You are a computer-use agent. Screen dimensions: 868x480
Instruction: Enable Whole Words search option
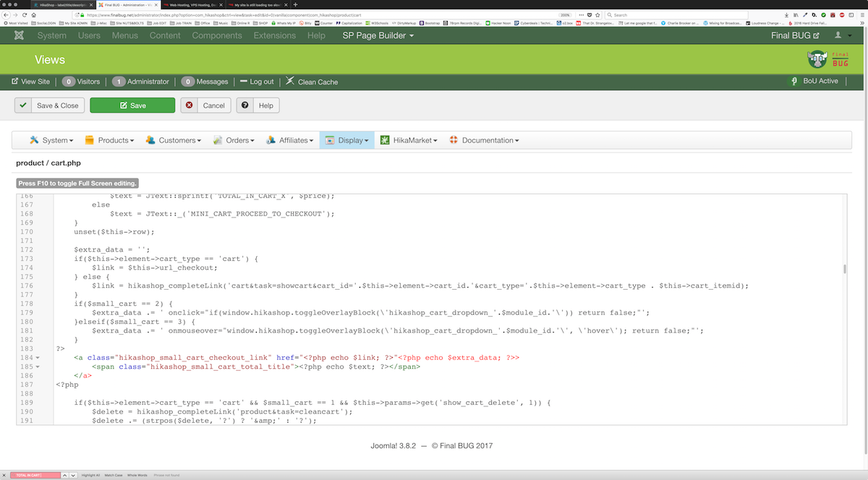pyautogui.click(x=137, y=475)
